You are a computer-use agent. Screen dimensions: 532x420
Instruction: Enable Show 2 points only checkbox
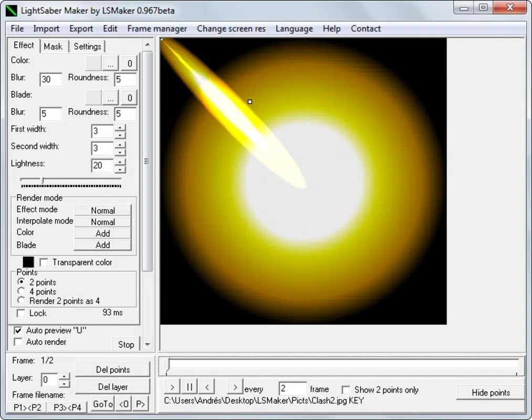(346, 390)
